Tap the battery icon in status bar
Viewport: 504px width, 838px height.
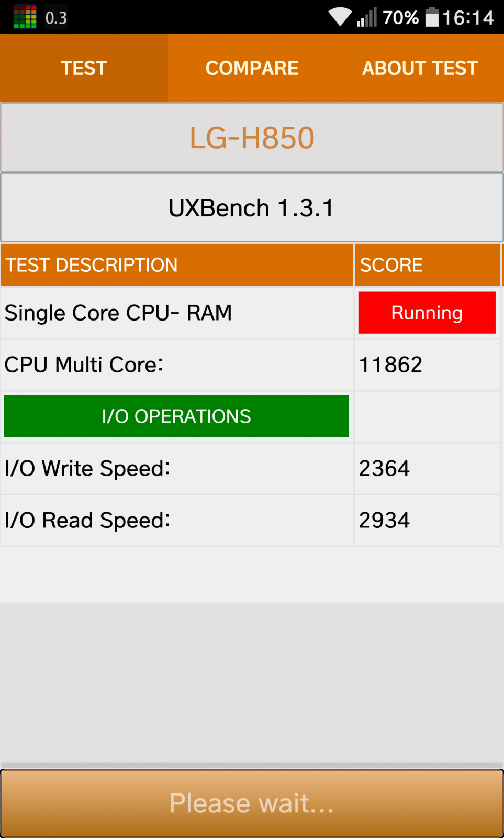click(x=432, y=17)
